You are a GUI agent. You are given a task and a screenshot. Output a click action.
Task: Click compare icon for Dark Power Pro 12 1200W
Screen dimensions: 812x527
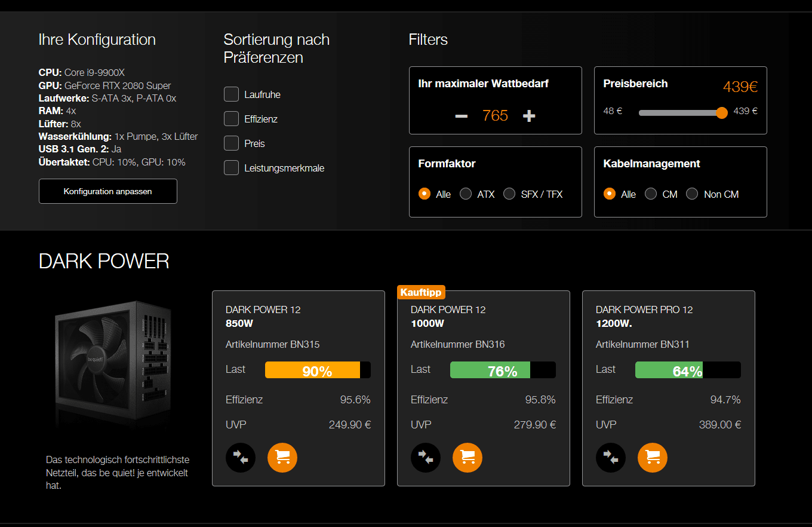[611, 458]
